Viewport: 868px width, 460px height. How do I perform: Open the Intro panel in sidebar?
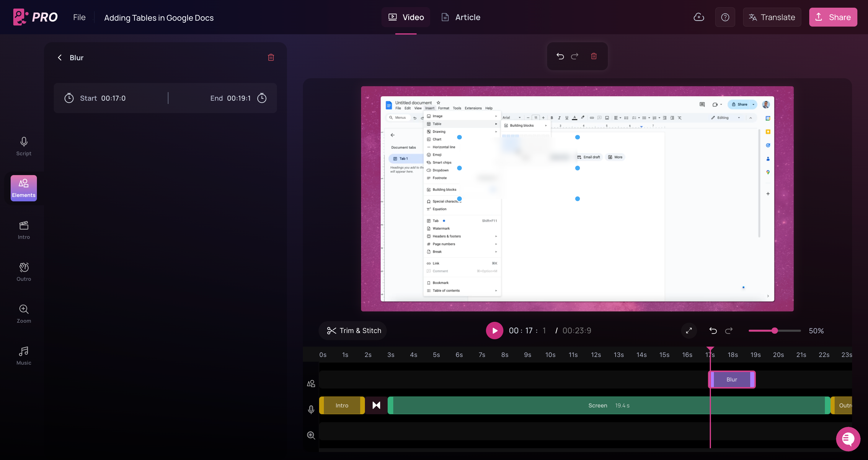[x=24, y=230]
